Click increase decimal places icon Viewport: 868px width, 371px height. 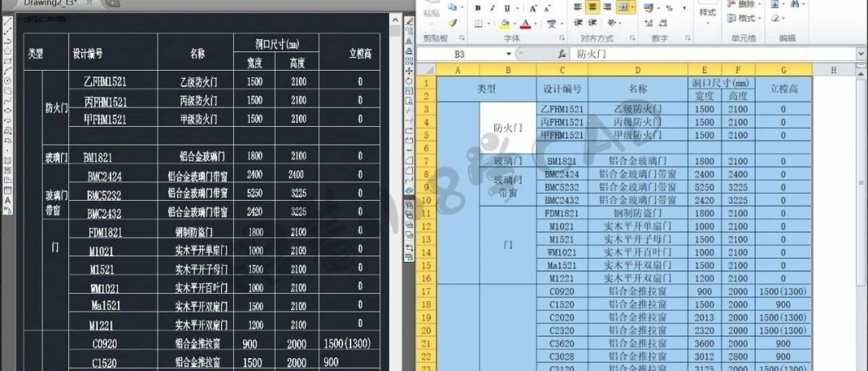(x=650, y=22)
